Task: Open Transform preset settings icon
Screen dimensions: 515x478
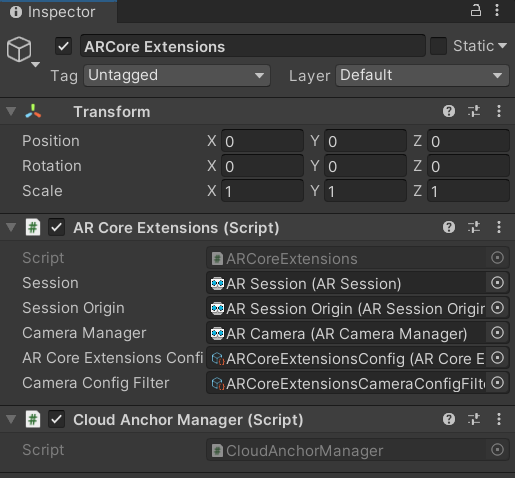Action: click(x=474, y=111)
